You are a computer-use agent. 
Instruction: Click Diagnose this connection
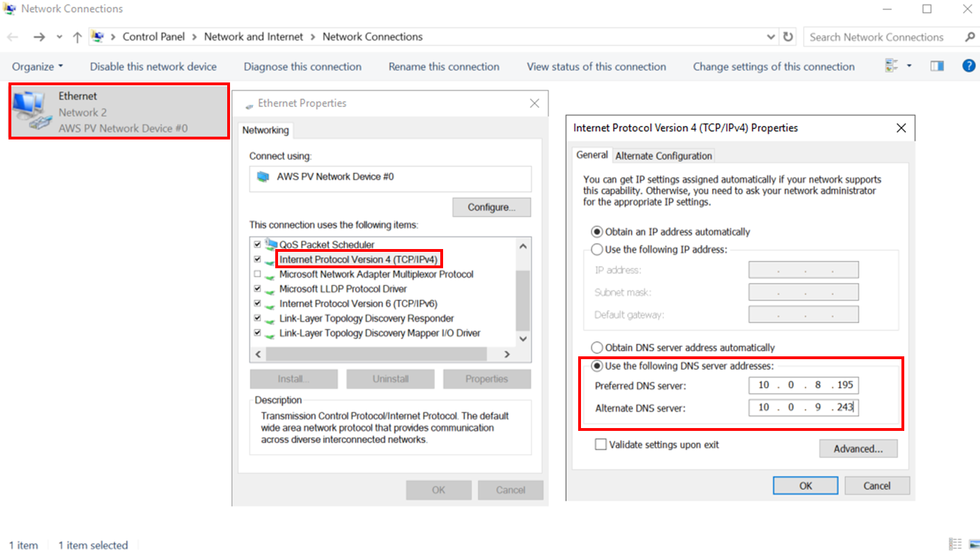[x=302, y=67]
